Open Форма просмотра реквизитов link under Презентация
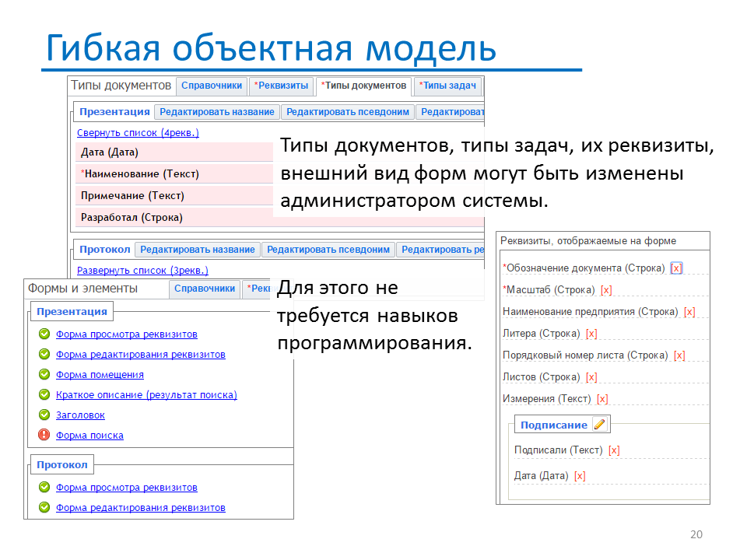Viewport: 747px width, 560px height. [127, 334]
